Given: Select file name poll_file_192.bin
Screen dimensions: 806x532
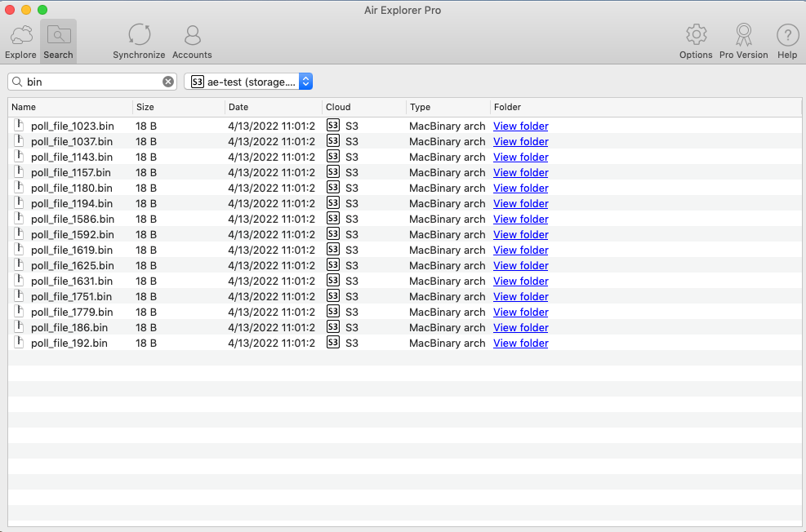Looking at the screenshot, I should click(69, 343).
